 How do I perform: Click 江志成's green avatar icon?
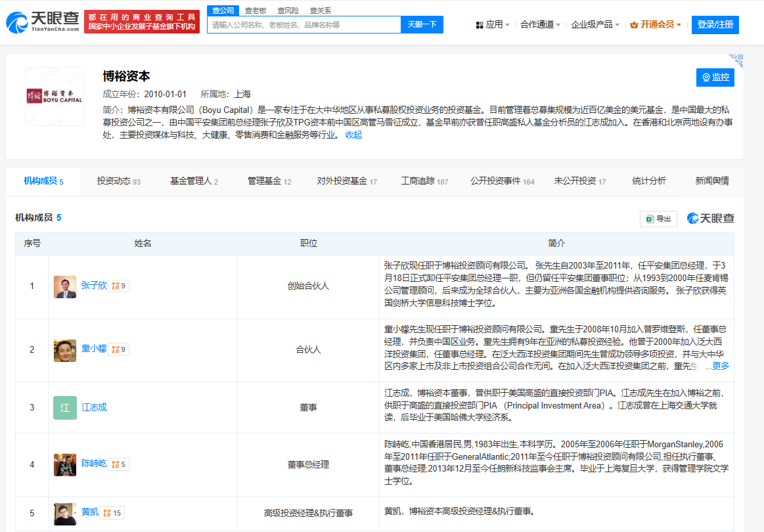pos(65,408)
